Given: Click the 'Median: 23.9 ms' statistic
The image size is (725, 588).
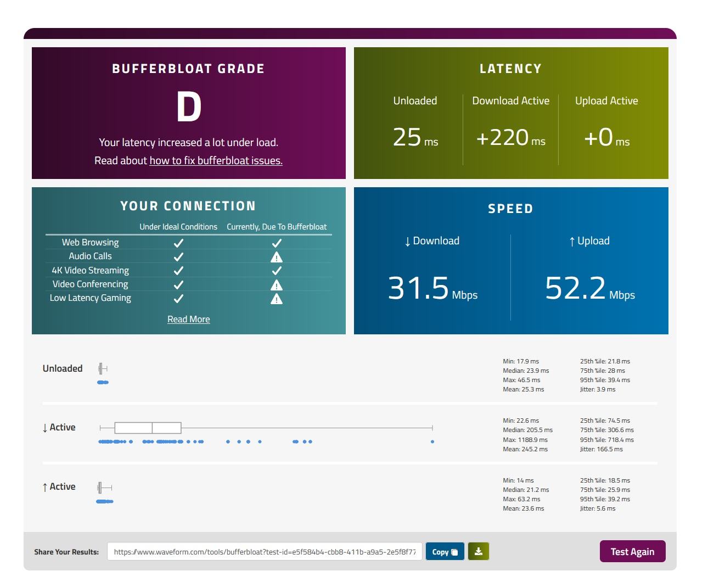Looking at the screenshot, I should click(x=526, y=371).
